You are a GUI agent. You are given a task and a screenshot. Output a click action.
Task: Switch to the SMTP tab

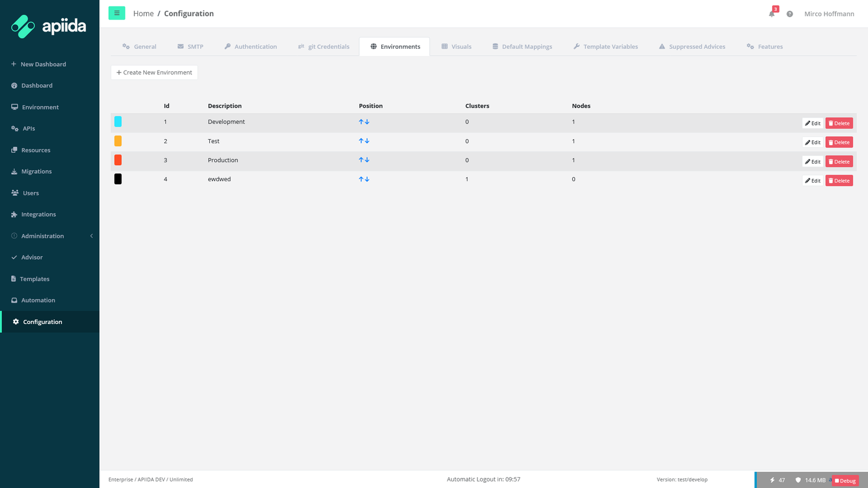190,46
